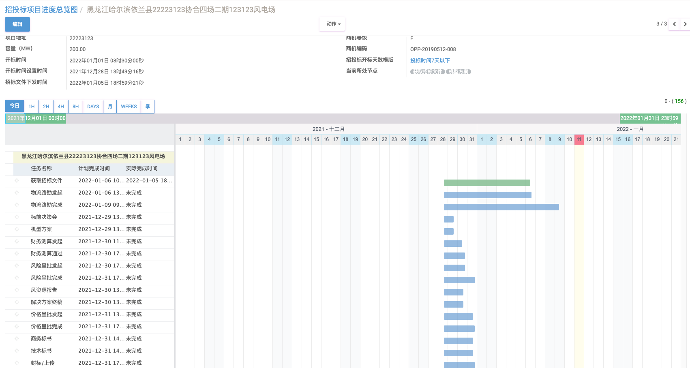Viewport: 690px width, 368px height.
Task: Select the scale button right after 今日
Action: click(31, 106)
